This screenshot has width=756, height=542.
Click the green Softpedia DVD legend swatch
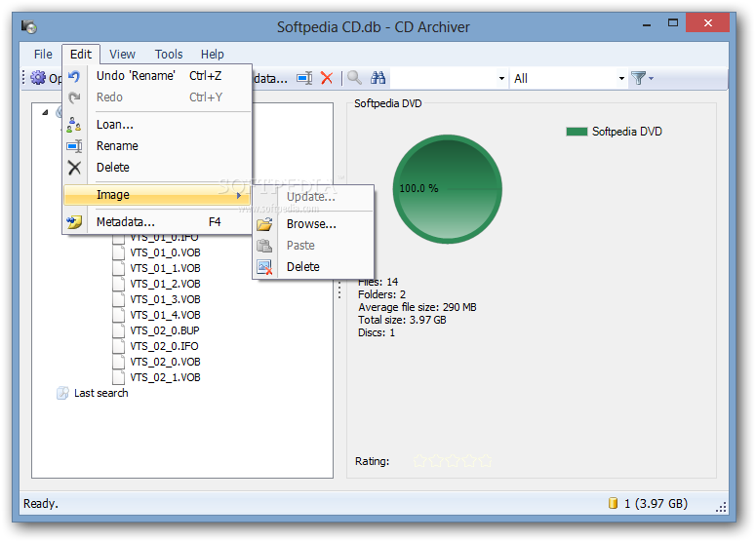pyautogui.click(x=577, y=132)
